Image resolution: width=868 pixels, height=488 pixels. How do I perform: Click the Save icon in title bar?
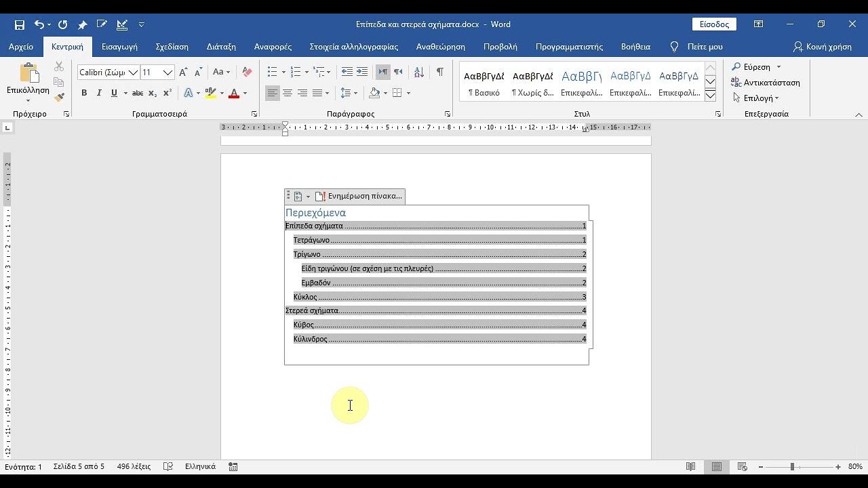pyautogui.click(x=20, y=24)
